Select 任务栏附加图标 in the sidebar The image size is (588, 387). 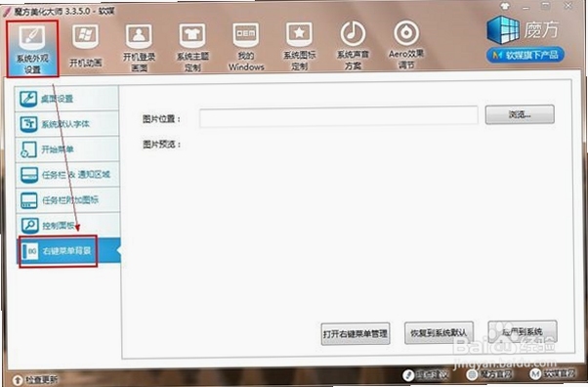point(67,199)
